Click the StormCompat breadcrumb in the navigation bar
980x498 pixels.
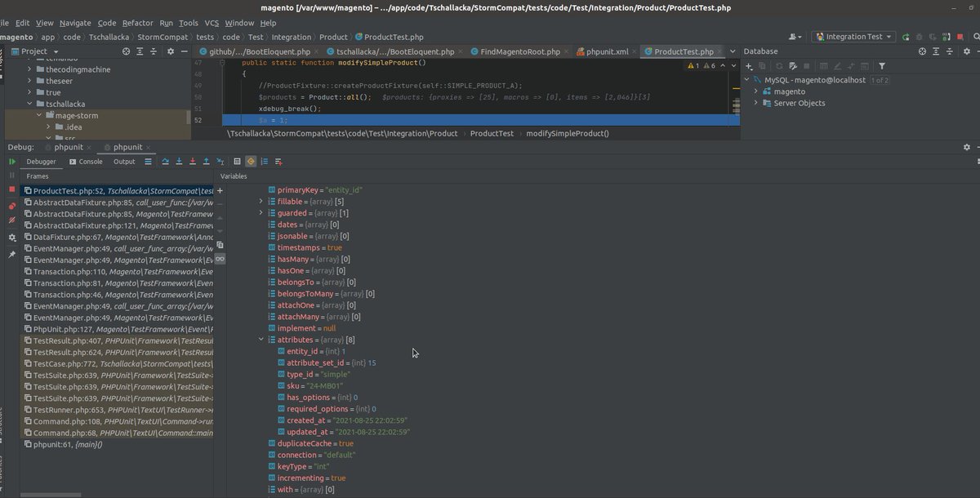[x=163, y=37]
